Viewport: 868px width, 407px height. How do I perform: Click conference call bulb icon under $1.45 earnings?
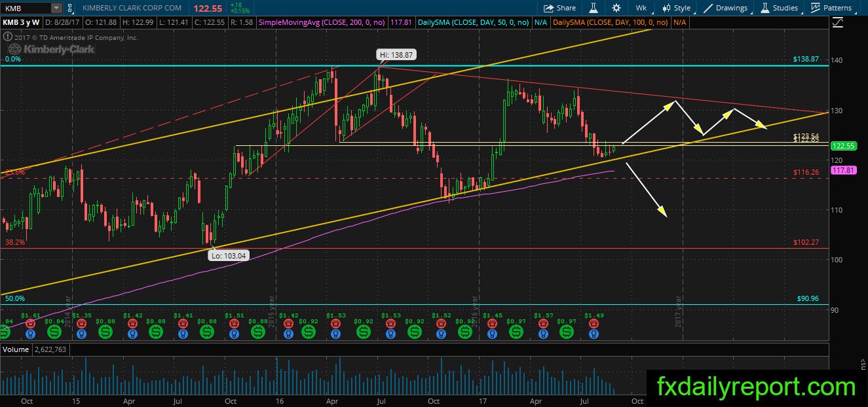491,332
